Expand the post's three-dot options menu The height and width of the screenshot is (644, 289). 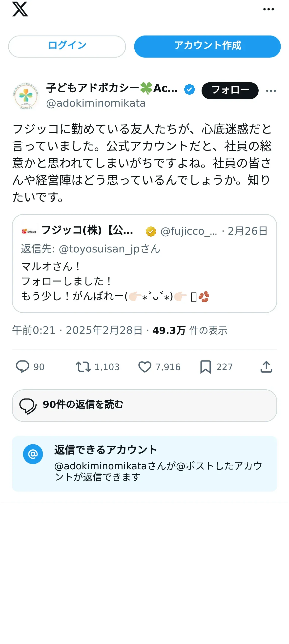point(271,91)
